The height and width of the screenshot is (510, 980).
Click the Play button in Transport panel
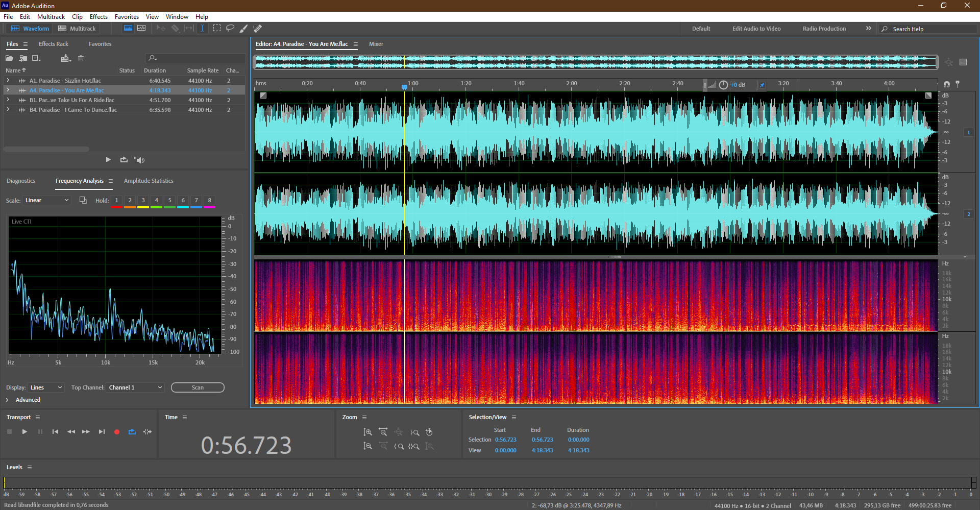coord(24,432)
